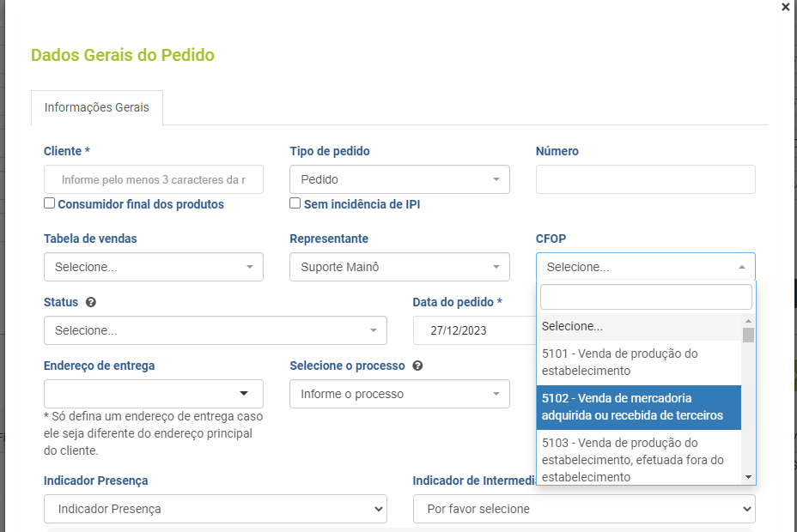
Task: Click the Cliente search input field
Action: (x=154, y=179)
